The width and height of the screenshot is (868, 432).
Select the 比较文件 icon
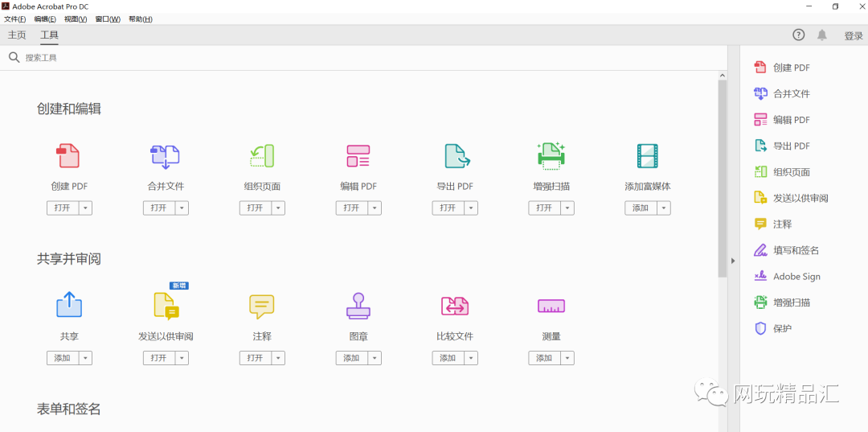454,306
